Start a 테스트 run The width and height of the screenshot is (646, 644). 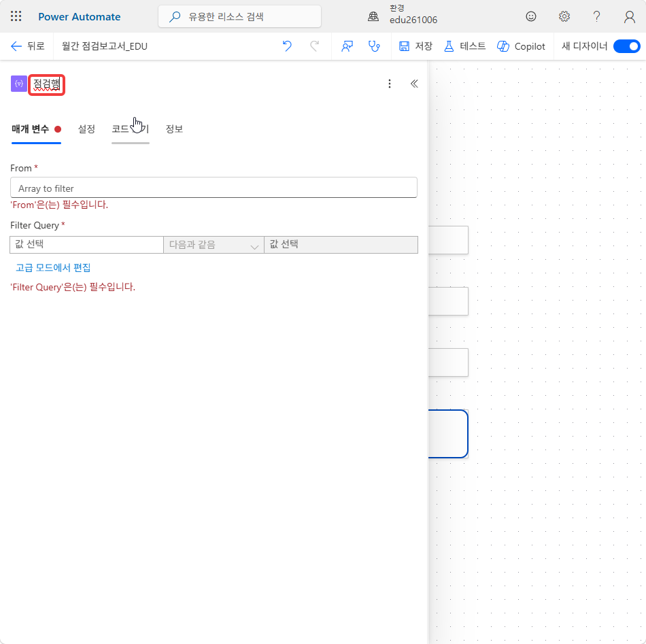[464, 46]
